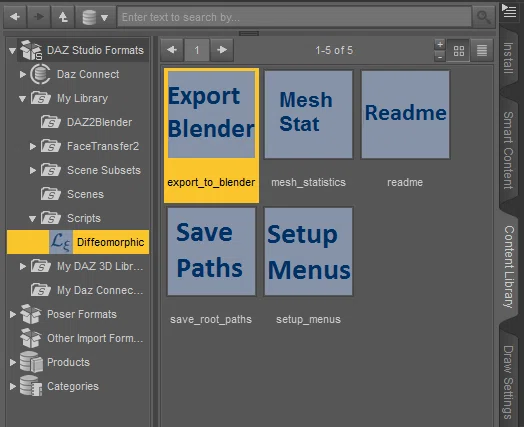Click the Scene Subsets folder icon
Viewport: 524px width, 427px height.
click(x=50, y=170)
